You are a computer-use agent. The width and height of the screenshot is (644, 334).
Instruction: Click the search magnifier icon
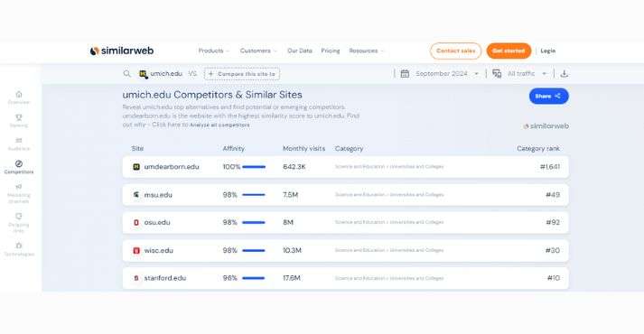pyautogui.click(x=127, y=73)
